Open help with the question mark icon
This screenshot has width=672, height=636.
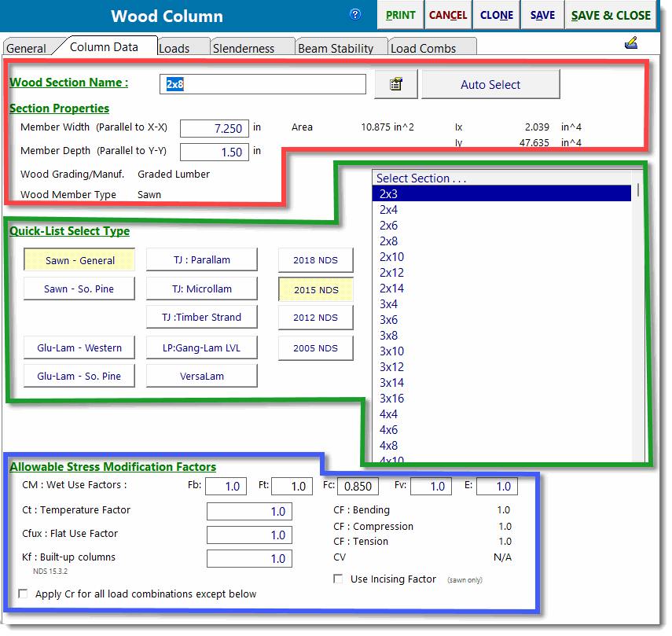[x=355, y=14]
